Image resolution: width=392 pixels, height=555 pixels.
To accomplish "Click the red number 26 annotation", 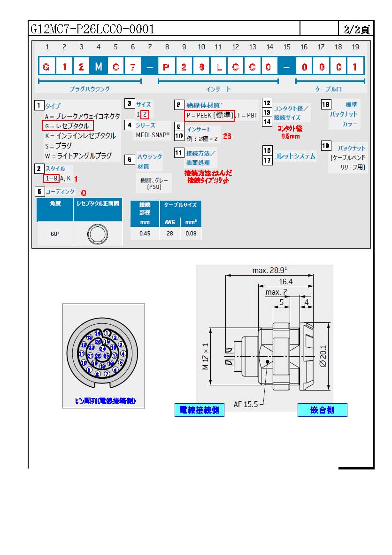I will [x=227, y=136].
